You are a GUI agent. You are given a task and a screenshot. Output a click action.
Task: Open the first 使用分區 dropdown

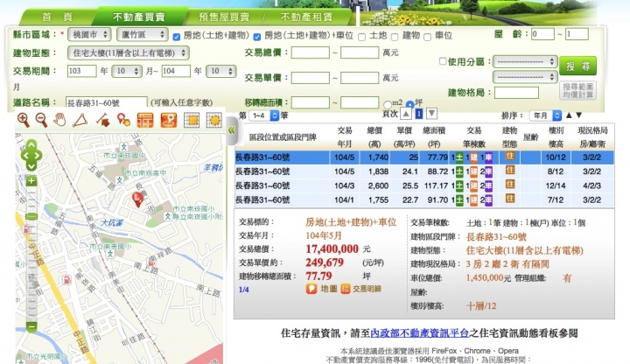tap(525, 61)
